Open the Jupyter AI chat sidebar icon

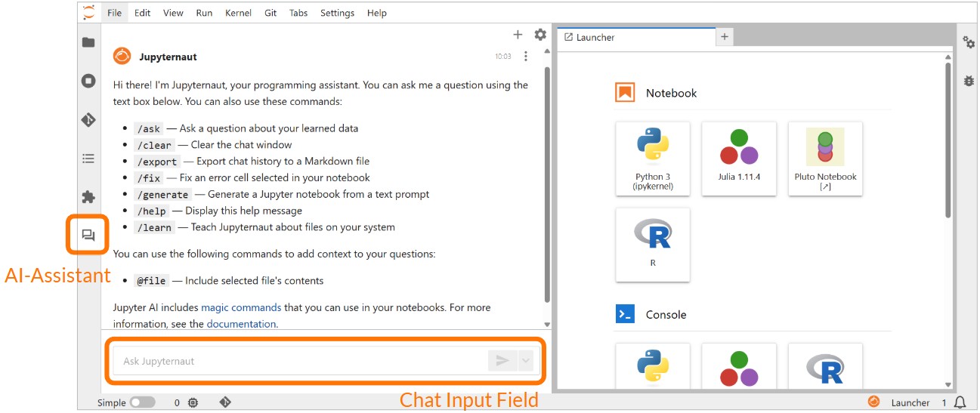pos(88,236)
